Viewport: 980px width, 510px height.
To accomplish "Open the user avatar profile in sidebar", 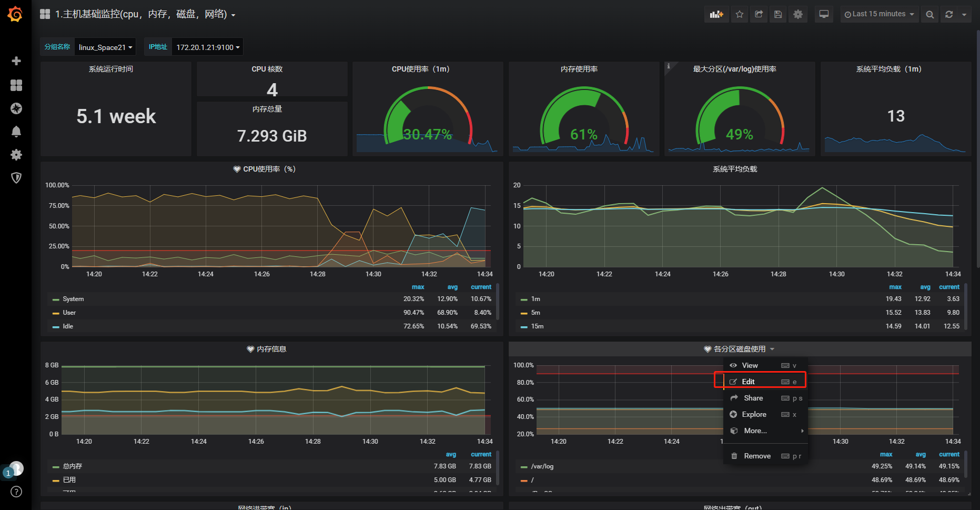I will (x=16, y=468).
